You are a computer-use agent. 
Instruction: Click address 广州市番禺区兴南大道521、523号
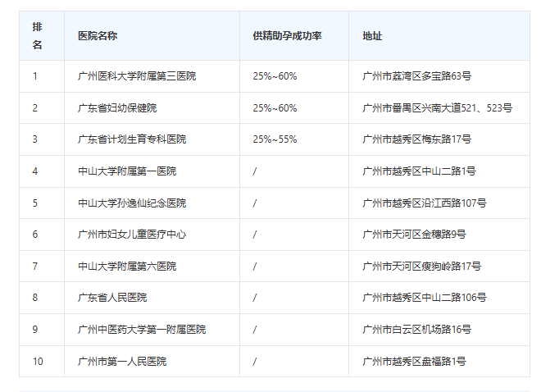tap(437, 108)
